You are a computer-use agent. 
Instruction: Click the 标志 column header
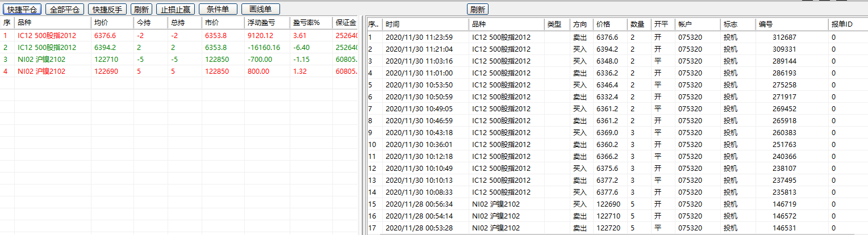coord(738,24)
